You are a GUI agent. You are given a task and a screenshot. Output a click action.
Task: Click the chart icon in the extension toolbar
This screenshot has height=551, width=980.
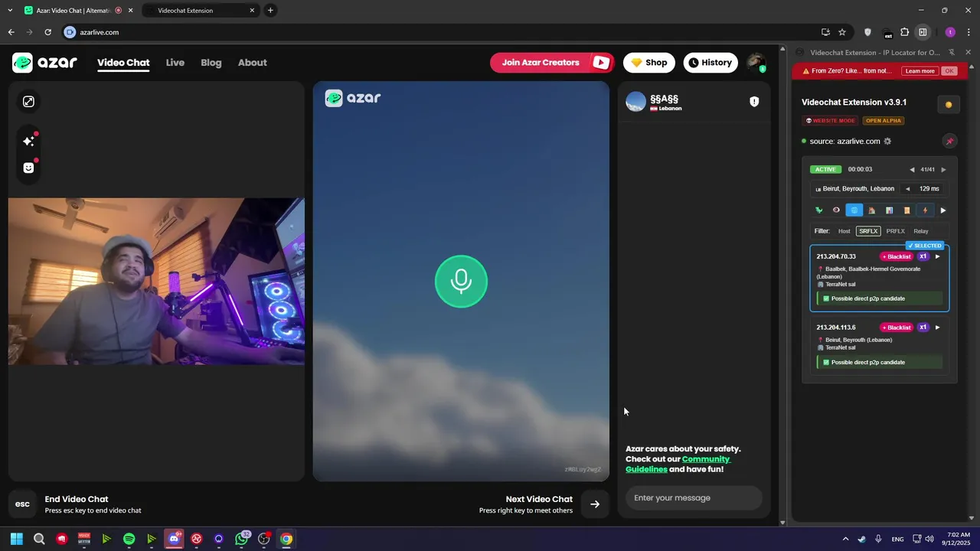pos(889,210)
